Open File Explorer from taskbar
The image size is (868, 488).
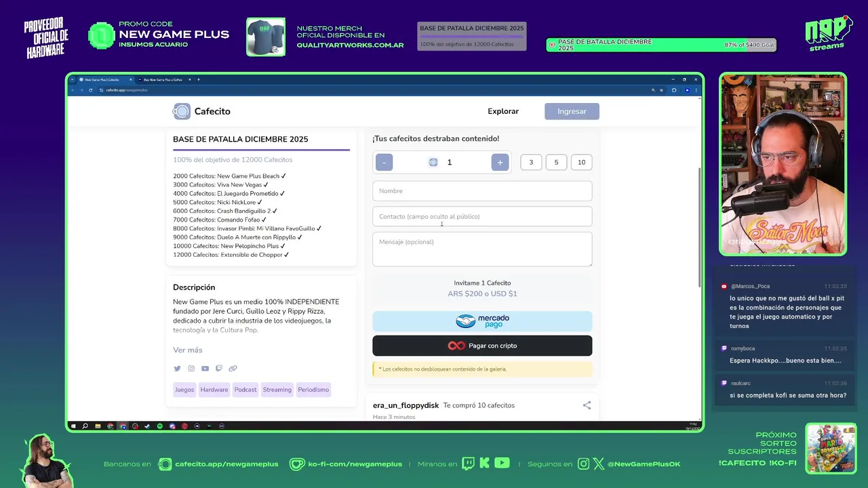pyautogui.click(x=98, y=426)
